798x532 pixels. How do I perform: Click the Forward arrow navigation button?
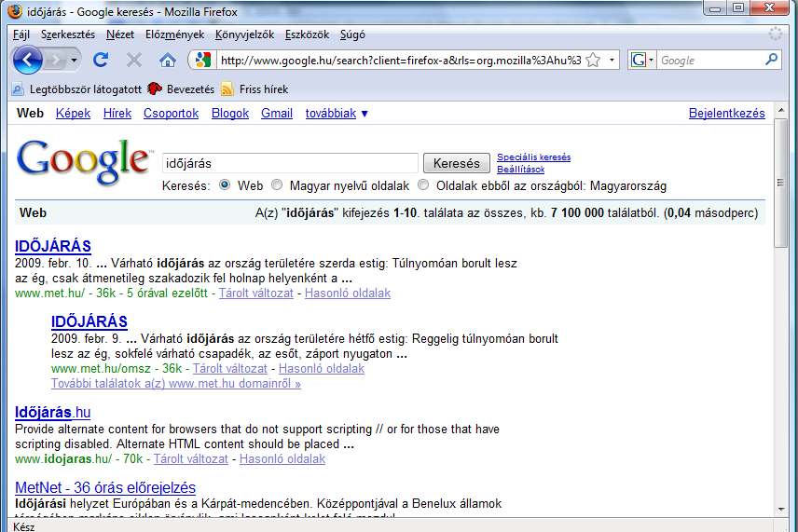coord(56,61)
